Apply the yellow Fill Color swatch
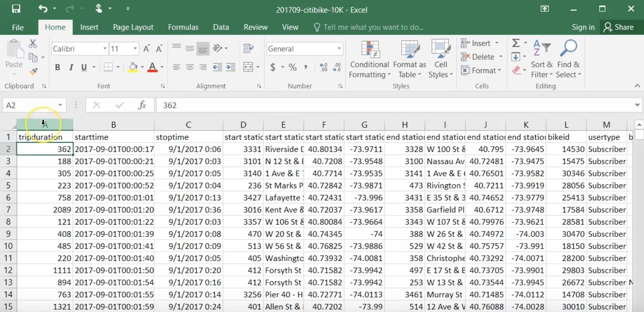This screenshot has width=644, height=312. [x=133, y=67]
